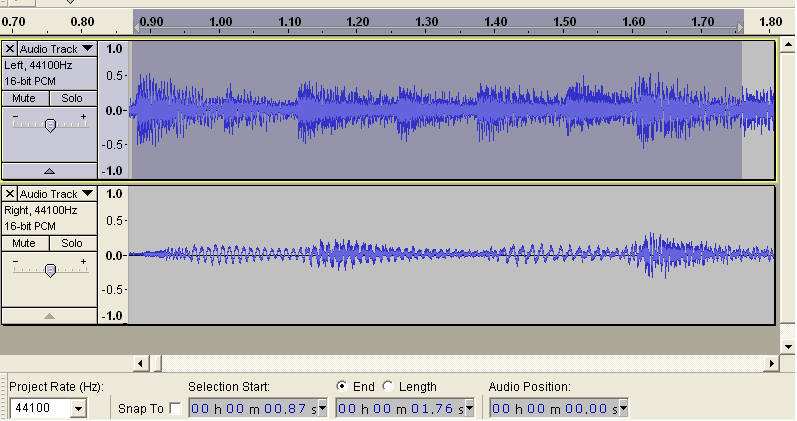Select the Length radio button

click(x=388, y=386)
